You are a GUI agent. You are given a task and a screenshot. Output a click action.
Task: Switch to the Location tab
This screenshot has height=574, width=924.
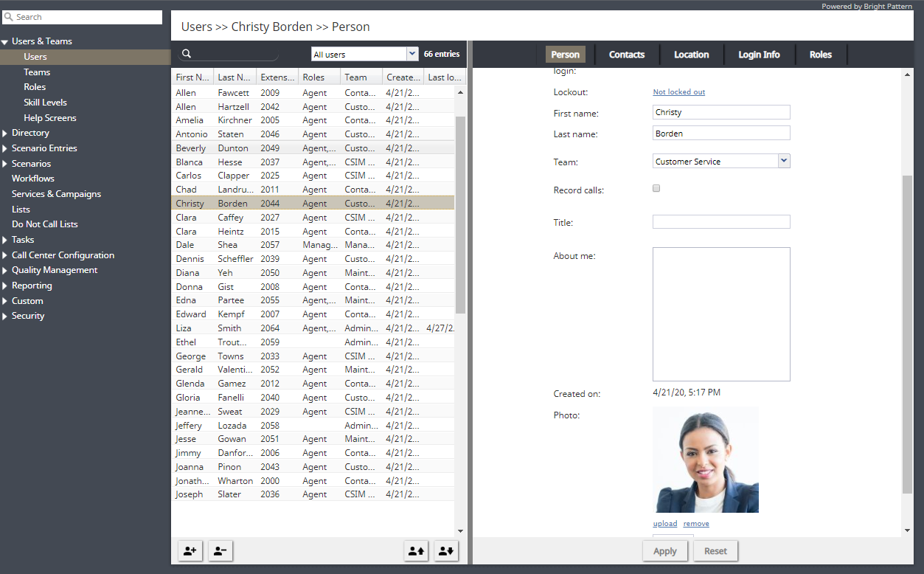[x=692, y=55]
